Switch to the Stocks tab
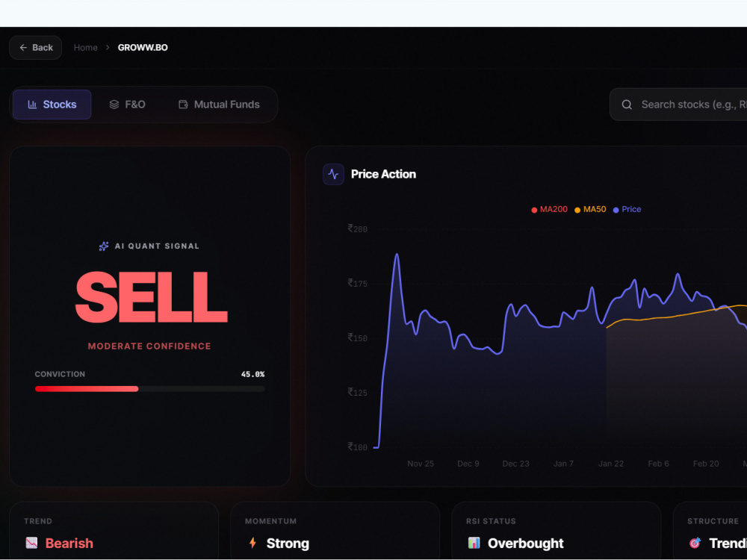Viewport: 747px width, 560px height. click(x=52, y=105)
